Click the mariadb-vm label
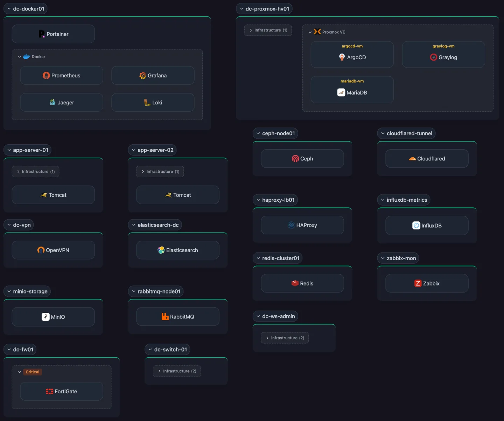This screenshot has height=421, width=504. click(352, 81)
